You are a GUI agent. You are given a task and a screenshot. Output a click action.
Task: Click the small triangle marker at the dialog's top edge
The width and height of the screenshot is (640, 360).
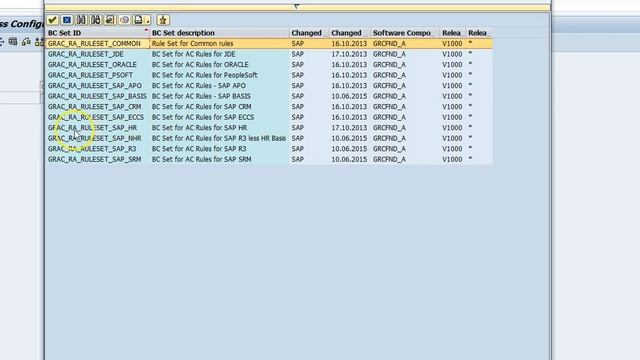click(297, 6)
